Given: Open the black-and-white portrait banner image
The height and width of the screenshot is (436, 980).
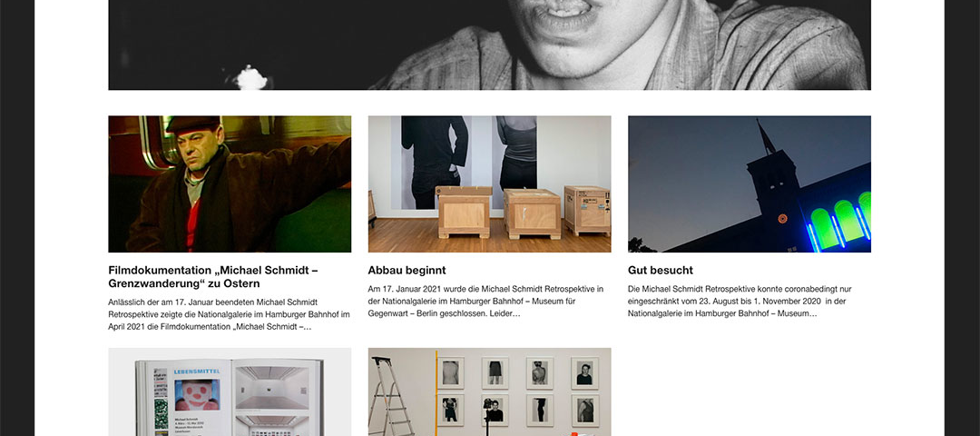Looking at the screenshot, I should pos(489,45).
